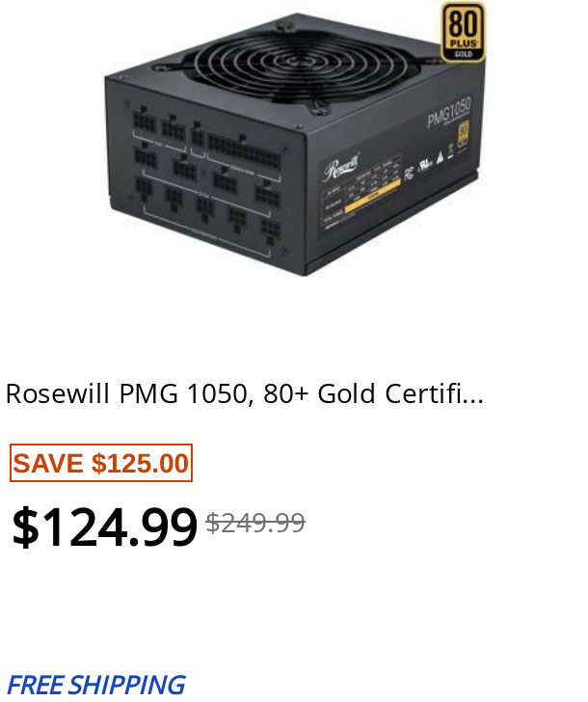Image resolution: width=588 pixels, height=702 pixels.
Task: Click the yellow strip on the spec label
Action: click(372, 196)
